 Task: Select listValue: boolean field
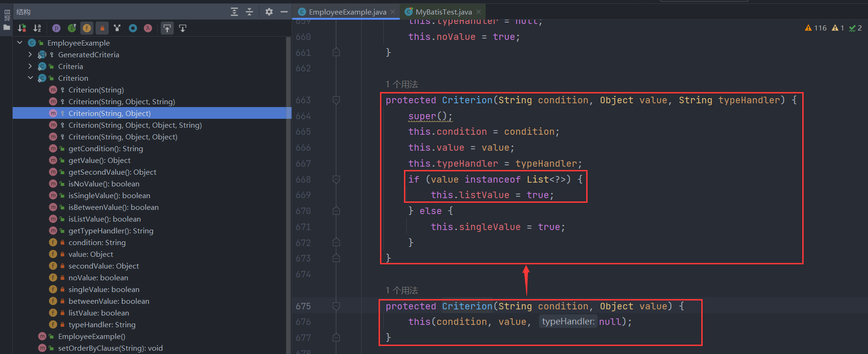(x=99, y=313)
